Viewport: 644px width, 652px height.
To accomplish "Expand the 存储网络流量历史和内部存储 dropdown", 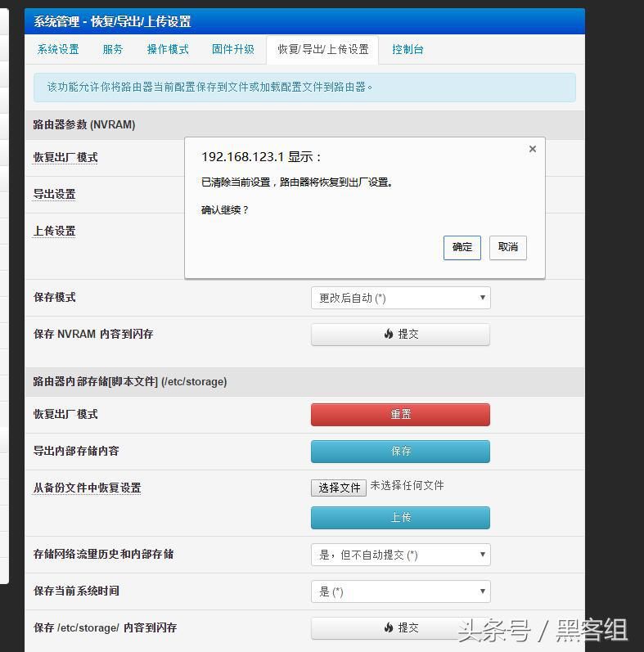I will [401, 555].
